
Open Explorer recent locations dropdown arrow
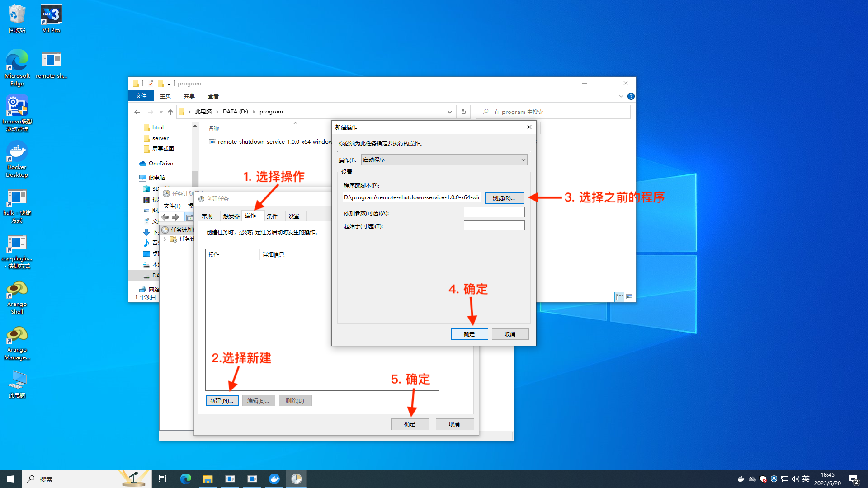coord(161,112)
